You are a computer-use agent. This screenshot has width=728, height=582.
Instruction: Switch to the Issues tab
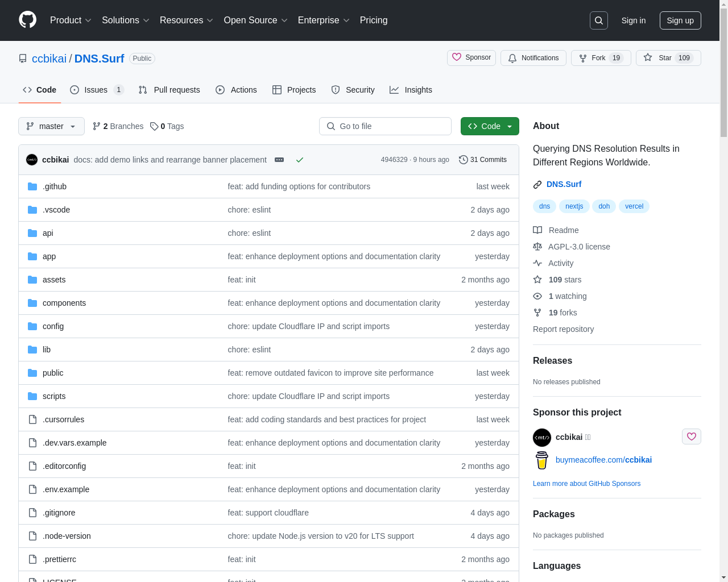pos(97,90)
